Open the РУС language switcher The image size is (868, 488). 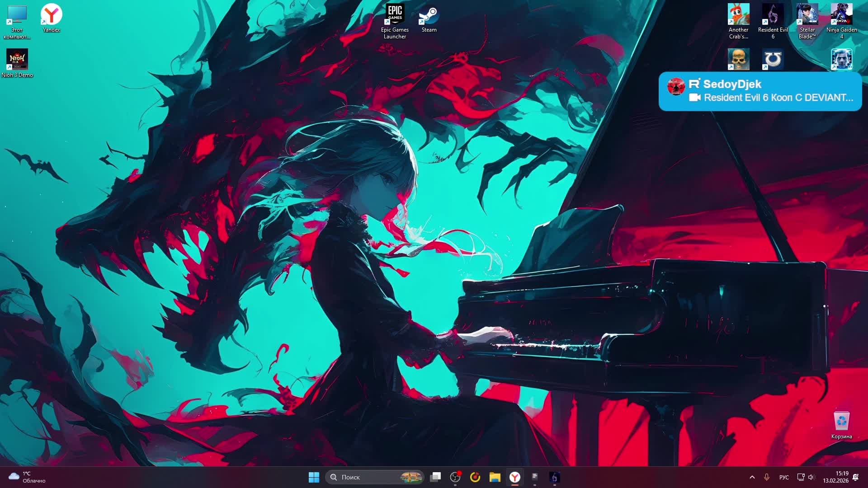[784, 477]
